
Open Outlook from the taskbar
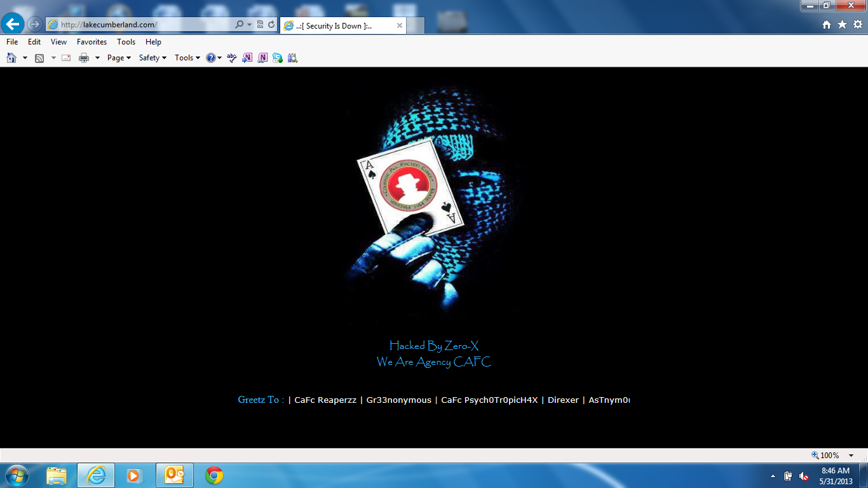(x=174, y=475)
